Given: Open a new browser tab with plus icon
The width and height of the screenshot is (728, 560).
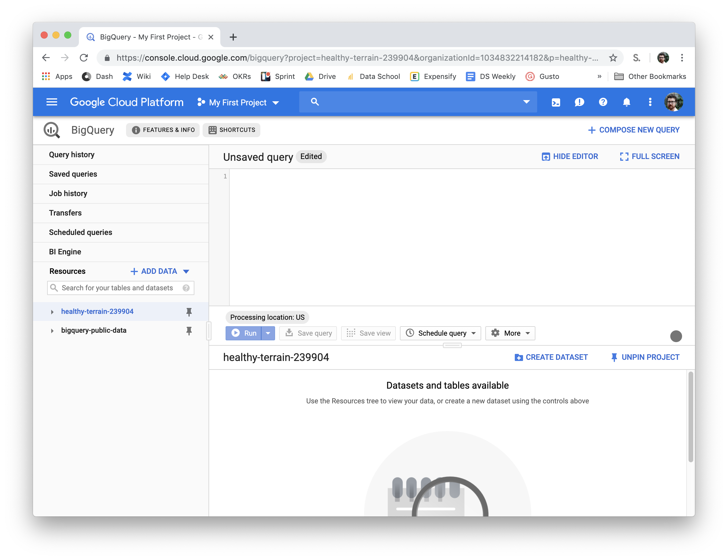Looking at the screenshot, I should pyautogui.click(x=233, y=37).
